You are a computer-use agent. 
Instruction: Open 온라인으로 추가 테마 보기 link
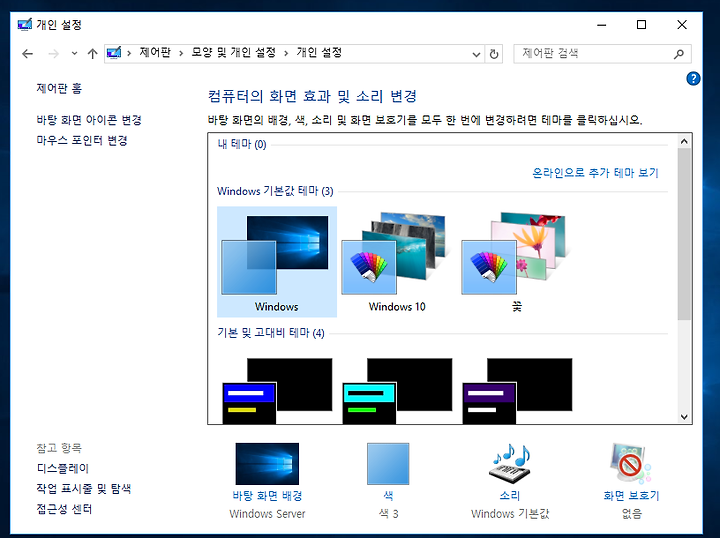pos(595,173)
